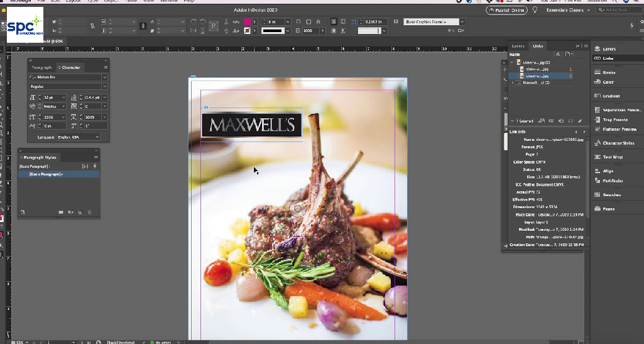
Task: Click the lightbulb Learn icon
Action: tap(535, 10)
